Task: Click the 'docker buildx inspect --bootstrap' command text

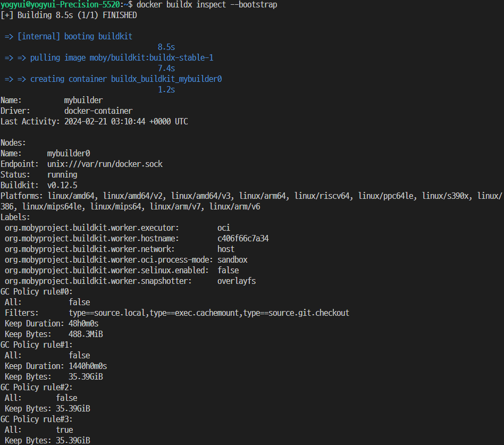Action: [x=207, y=5]
